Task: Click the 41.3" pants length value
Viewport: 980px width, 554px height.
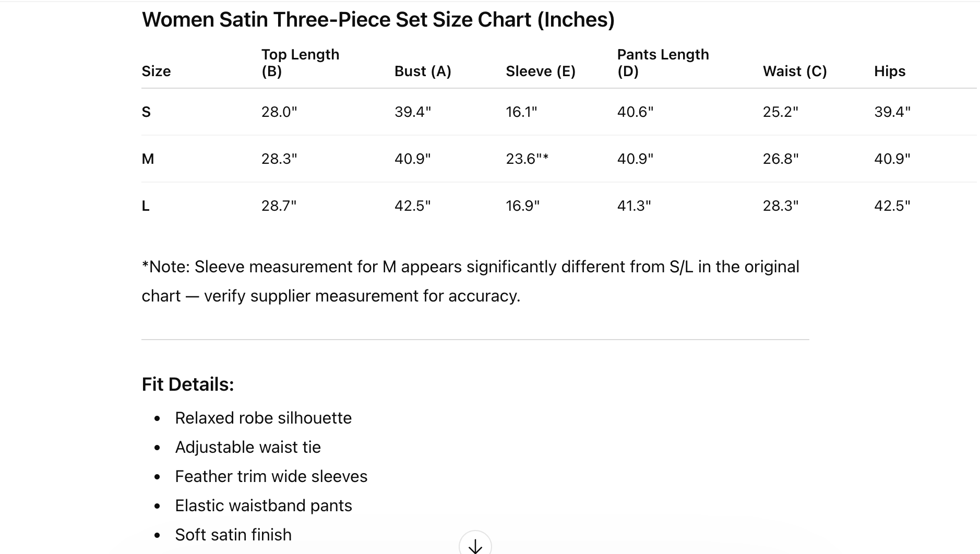Action: pyautogui.click(x=634, y=206)
